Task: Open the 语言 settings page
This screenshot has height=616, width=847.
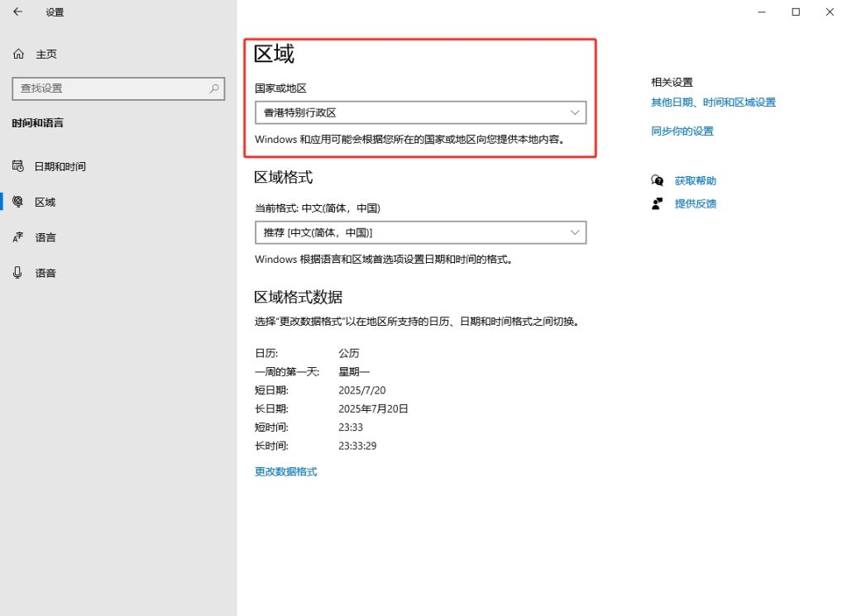Action: click(x=45, y=237)
